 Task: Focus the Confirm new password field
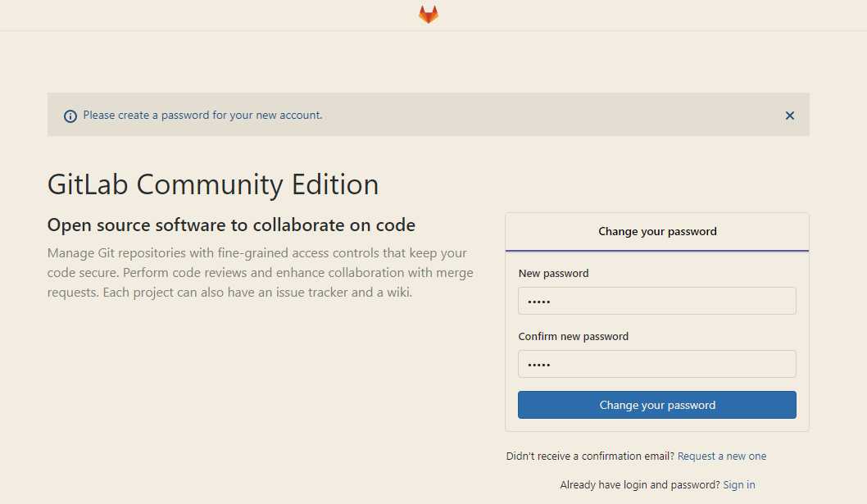(x=657, y=364)
